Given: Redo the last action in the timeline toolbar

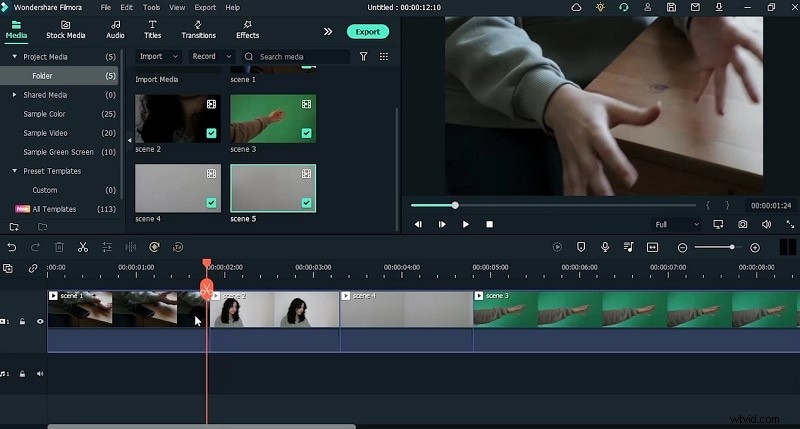Looking at the screenshot, I should pyautogui.click(x=35, y=247).
